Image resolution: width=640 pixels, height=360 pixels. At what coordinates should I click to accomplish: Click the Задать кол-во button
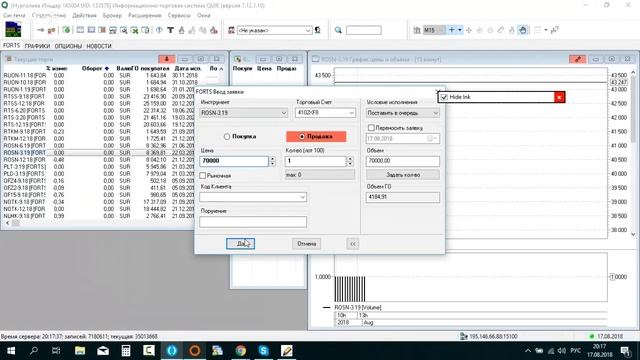[402, 175]
